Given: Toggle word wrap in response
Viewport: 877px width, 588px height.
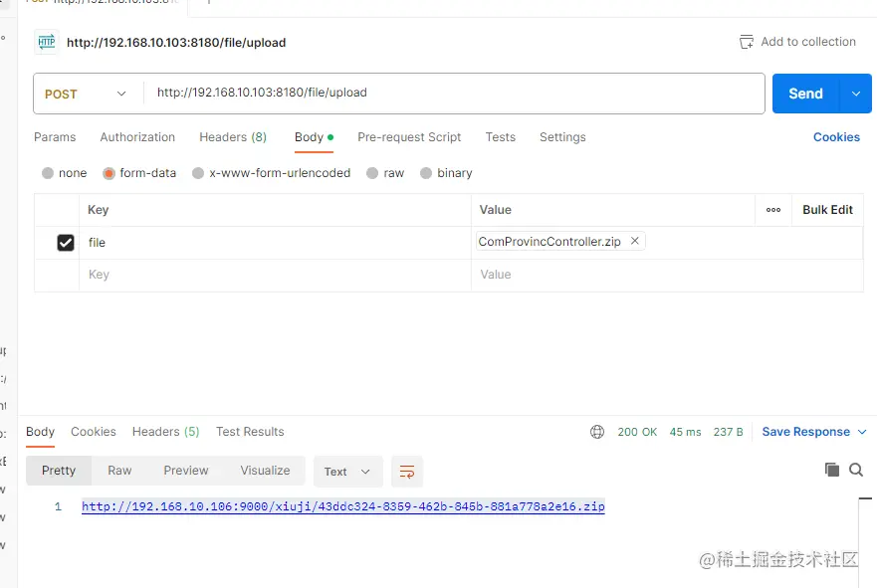Looking at the screenshot, I should (407, 472).
